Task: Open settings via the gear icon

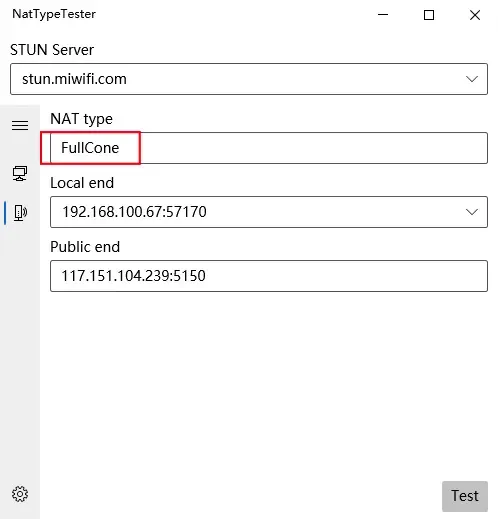Action: (x=20, y=494)
